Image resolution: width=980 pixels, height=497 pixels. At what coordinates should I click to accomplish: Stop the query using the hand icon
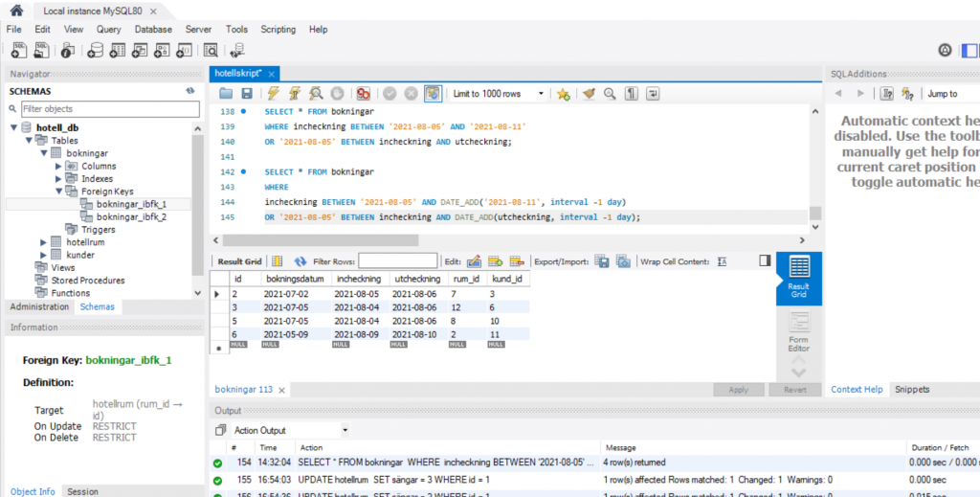pos(338,94)
